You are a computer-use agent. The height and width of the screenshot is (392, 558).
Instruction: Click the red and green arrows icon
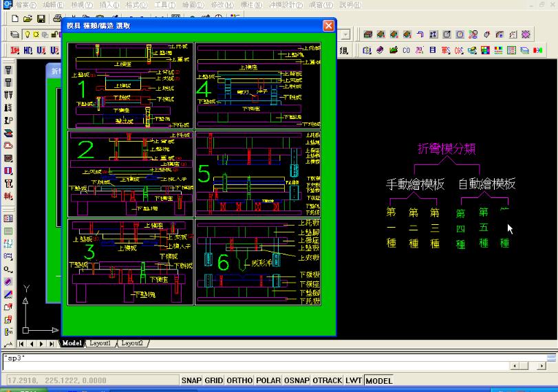coord(538,50)
